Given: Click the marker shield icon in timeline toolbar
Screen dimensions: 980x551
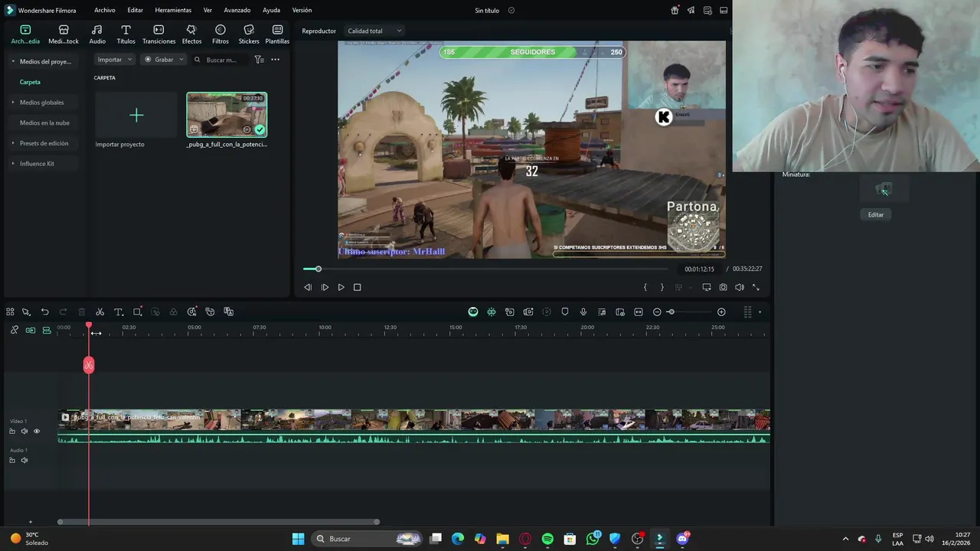Looking at the screenshot, I should pos(565,311).
